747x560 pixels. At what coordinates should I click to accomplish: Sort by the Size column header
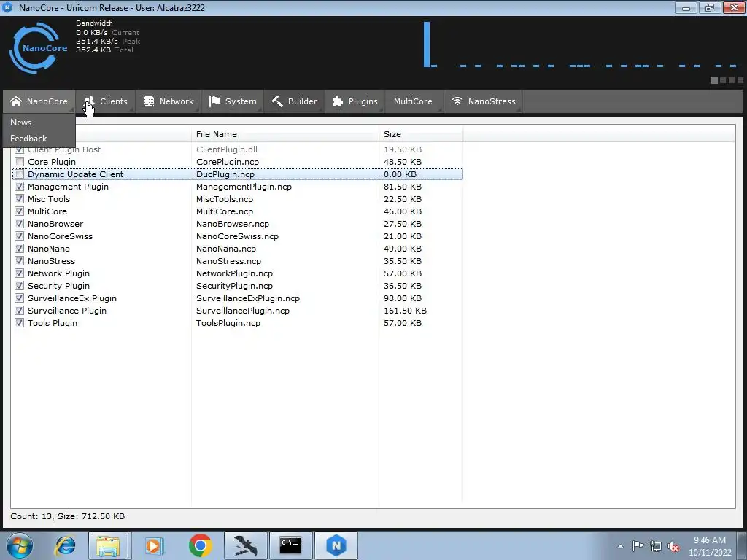coord(421,134)
